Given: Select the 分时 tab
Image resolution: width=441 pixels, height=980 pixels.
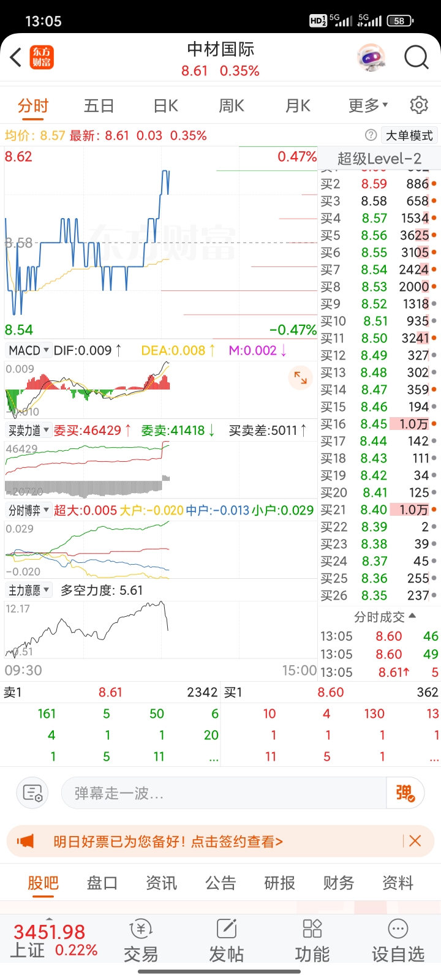Looking at the screenshot, I should (33, 106).
